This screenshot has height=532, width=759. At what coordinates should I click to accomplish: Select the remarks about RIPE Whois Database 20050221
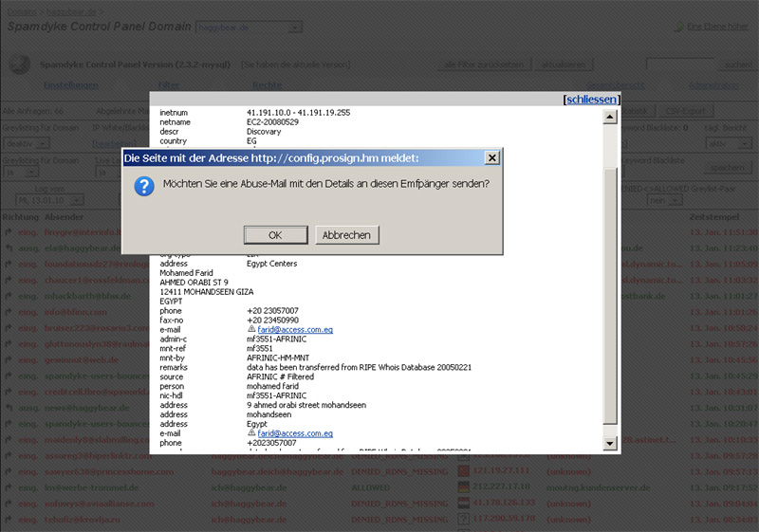(359, 368)
